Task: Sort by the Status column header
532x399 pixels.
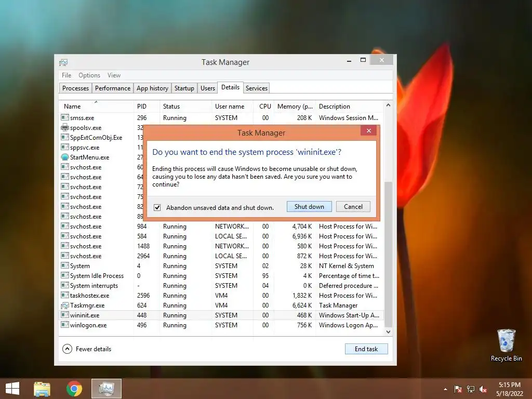Action: pyautogui.click(x=185, y=106)
